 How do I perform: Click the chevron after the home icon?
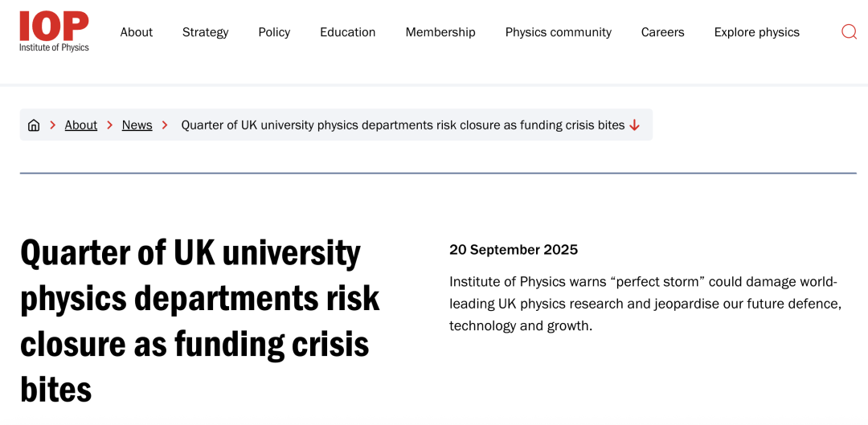point(53,125)
